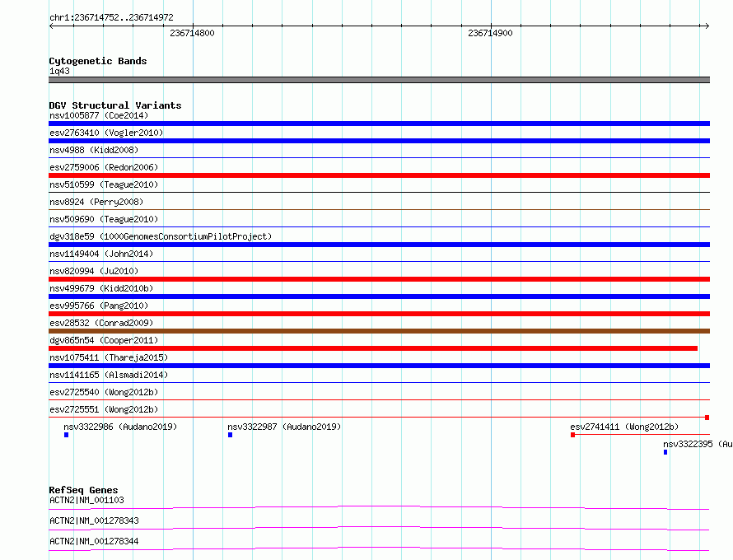Select ACTN2|NM_001103 gene label
Screen dimensions: 733x560
click(x=86, y=500)
